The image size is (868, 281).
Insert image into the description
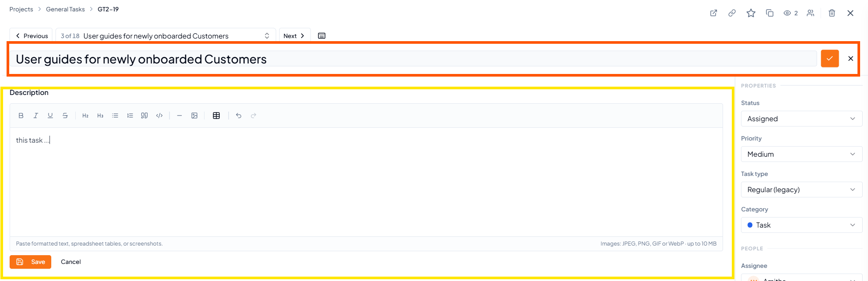point(194,116)
